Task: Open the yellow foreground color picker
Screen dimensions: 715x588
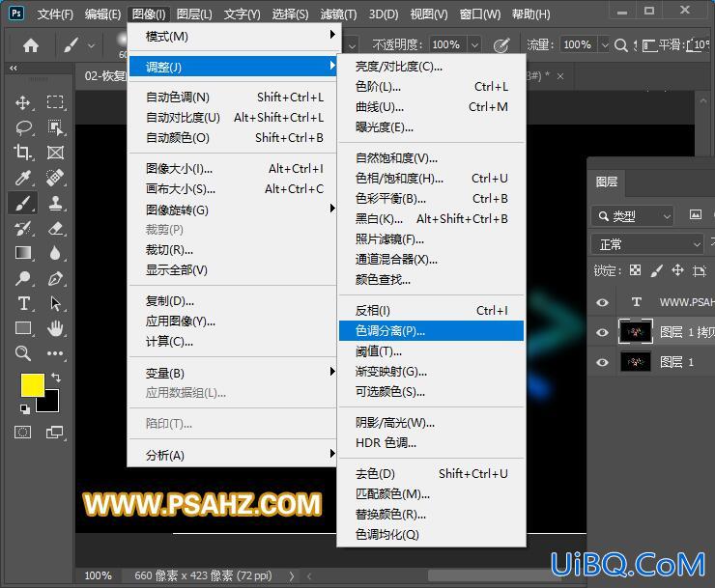Action: tap(33, 385)
